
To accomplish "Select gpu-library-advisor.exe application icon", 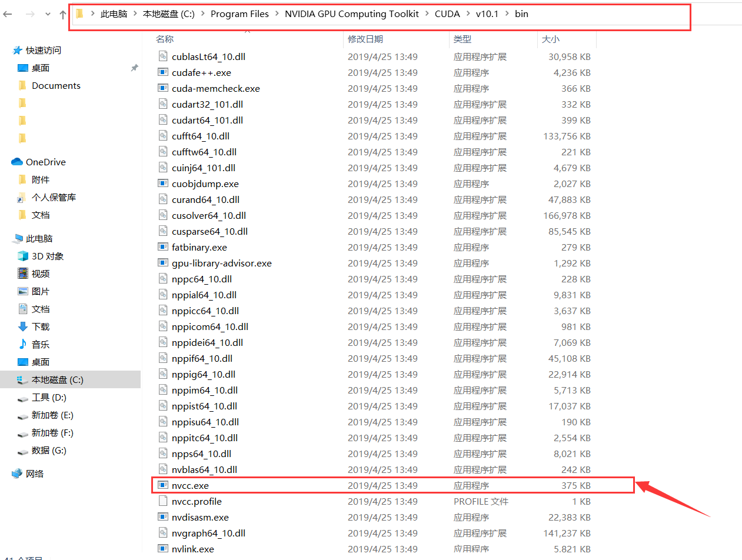I will point(163,263).
